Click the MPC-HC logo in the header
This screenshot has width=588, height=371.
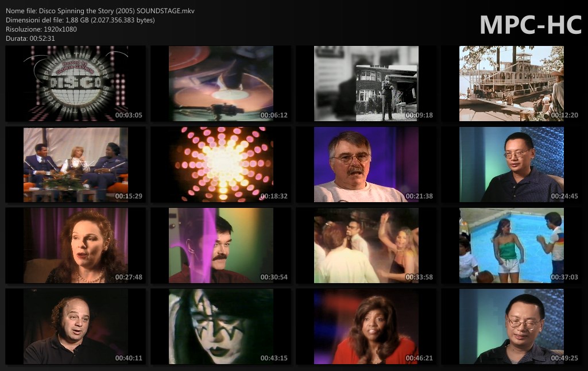pos(530,25)
